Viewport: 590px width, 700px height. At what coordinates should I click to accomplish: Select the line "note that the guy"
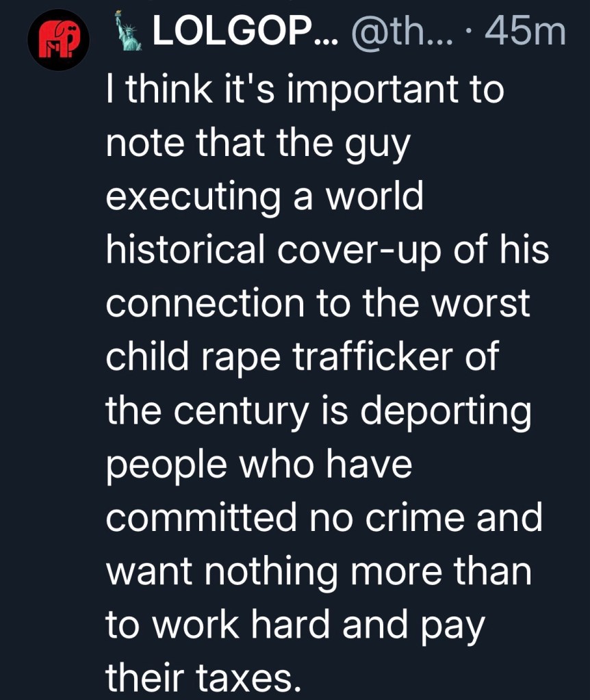tap(256, 144)
